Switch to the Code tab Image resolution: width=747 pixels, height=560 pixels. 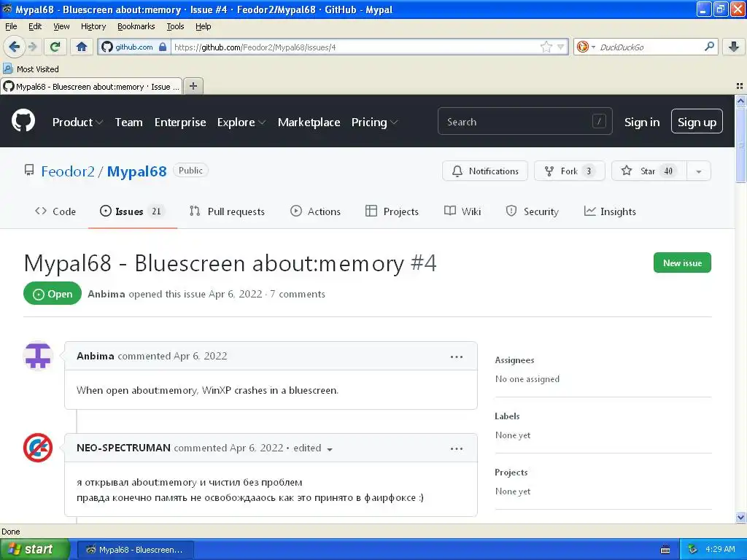[x=55, y=211]
